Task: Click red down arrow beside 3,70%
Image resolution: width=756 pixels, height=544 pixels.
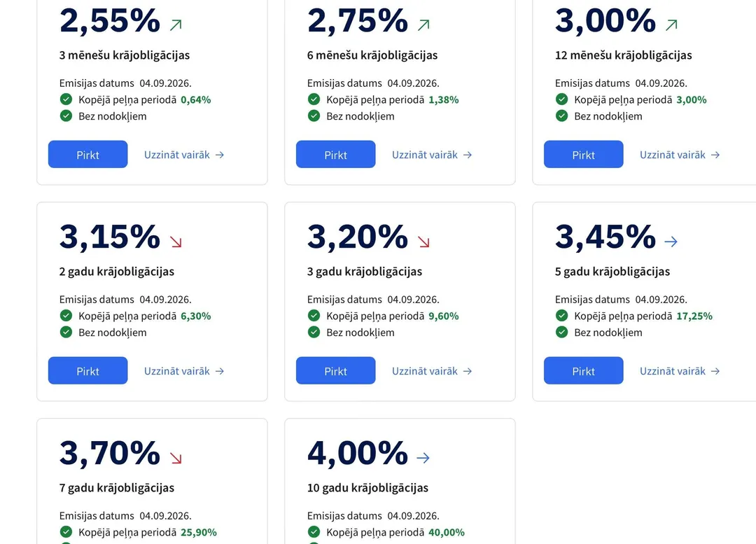Action: [176, 458]
